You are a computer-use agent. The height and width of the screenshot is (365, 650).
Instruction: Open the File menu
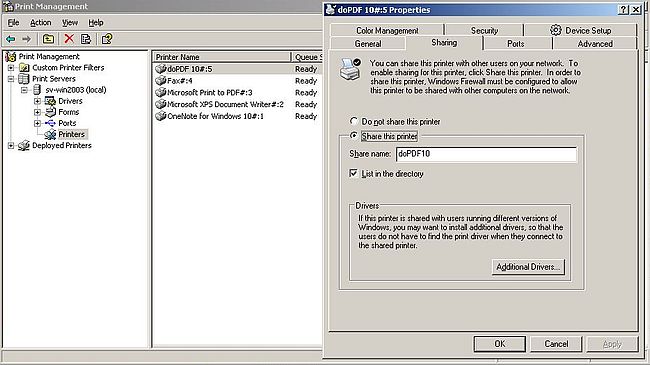(13, 22)
